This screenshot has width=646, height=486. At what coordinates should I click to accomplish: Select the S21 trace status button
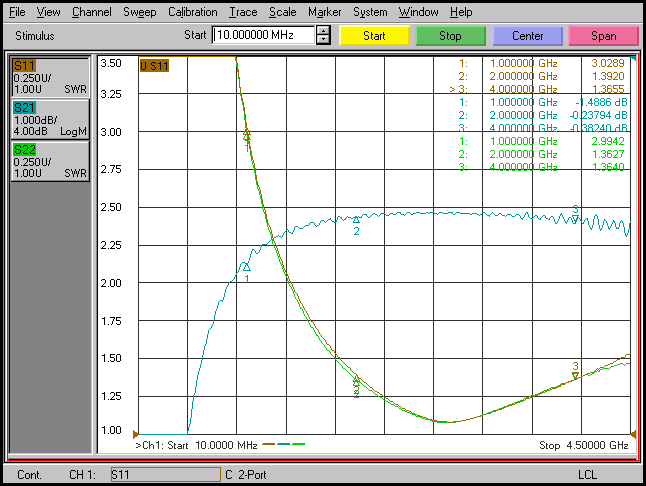[x=50, y=119]
